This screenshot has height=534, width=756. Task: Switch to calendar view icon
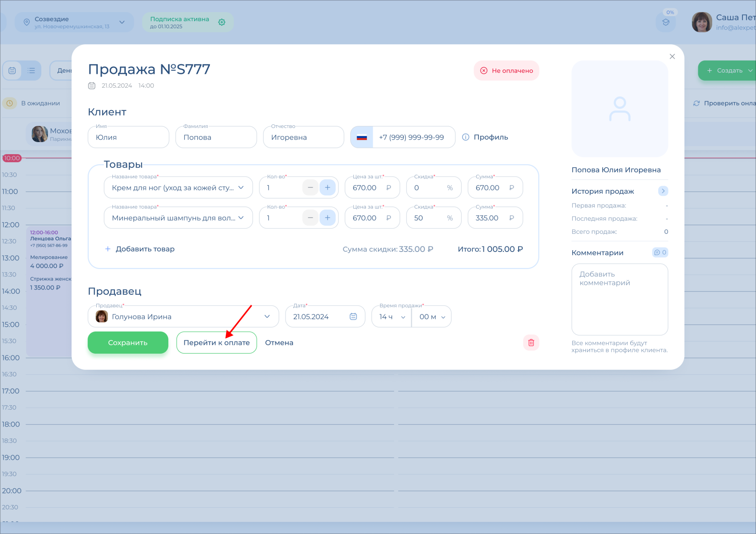pyautogui.click(x=12, y=71)
